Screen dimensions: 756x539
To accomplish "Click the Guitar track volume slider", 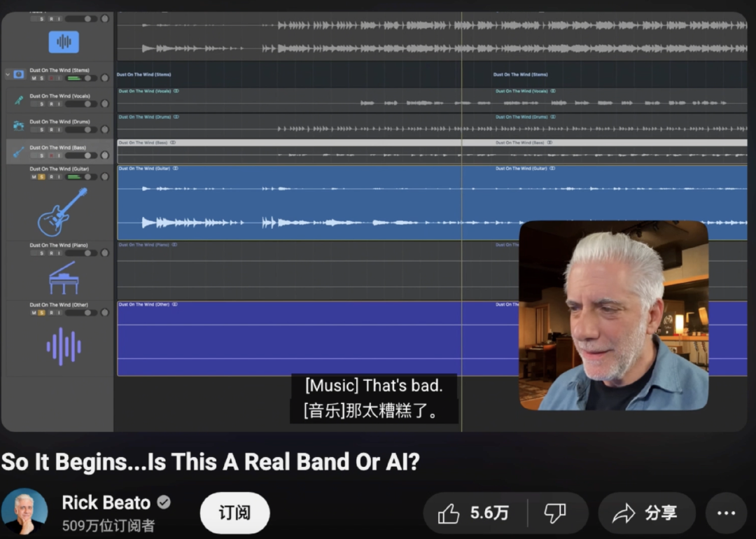I will click(x=81, y=177).
